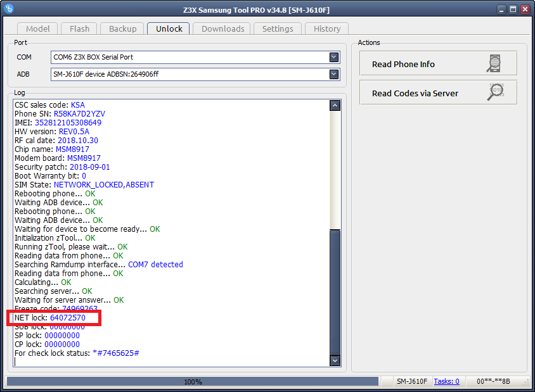This screenshot has width=535, height=392.
Task: Click the binary magnifier icon on Read Codes via Server
Action: (496, 92)
